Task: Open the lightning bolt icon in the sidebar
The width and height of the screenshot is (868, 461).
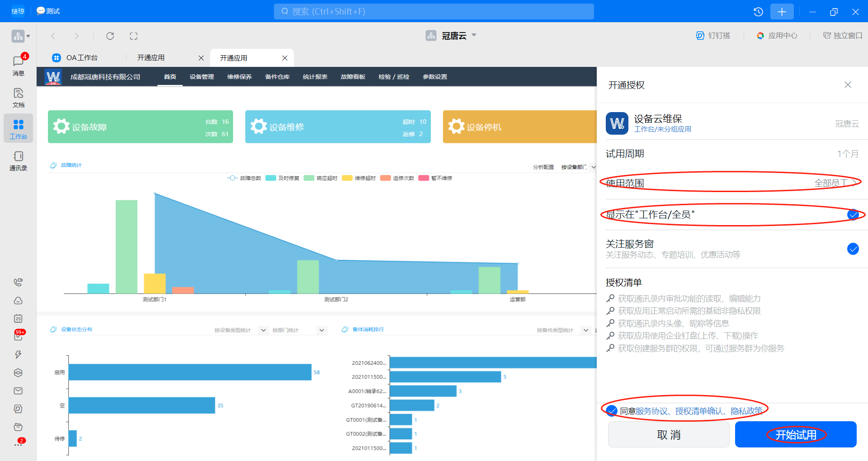Action: pyautogui.click(x=18, y=355)
